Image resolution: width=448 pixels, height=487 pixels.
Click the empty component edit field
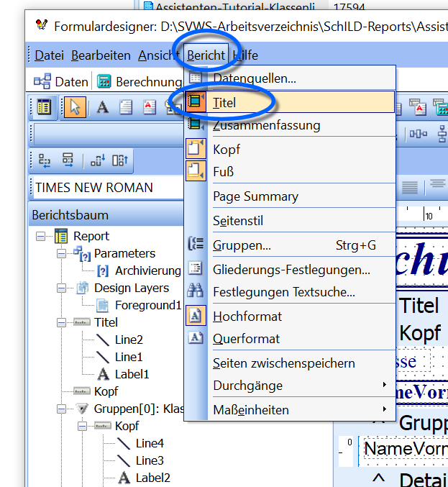(109, 135)
